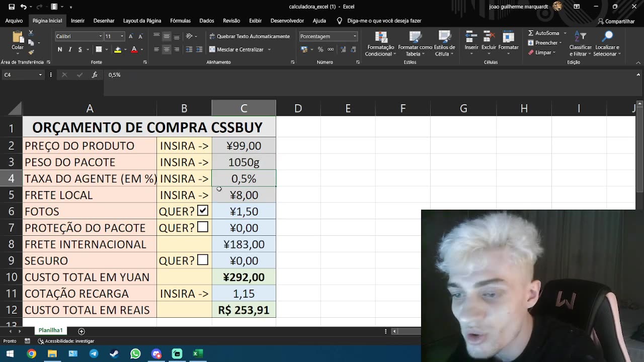Apply percent style format
Screen dimensions: 644x362
coord(320,49)
